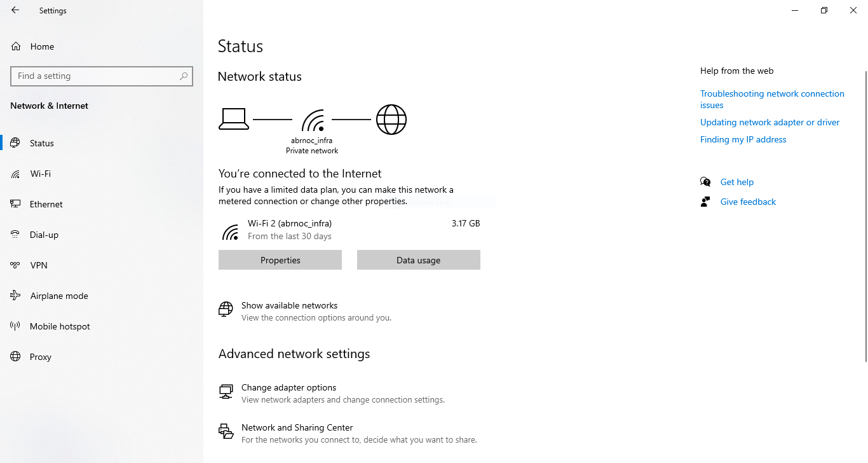Click the VPN icon in sidebar
The height and width of the screenshot is (463, 868).
coord(16,265)
